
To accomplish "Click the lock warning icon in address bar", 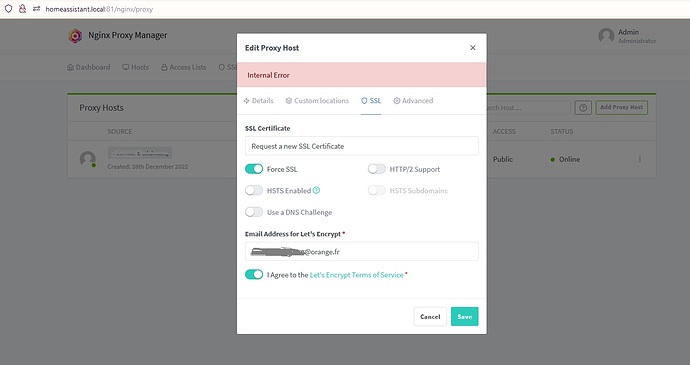I will click(x=22, y=9).
